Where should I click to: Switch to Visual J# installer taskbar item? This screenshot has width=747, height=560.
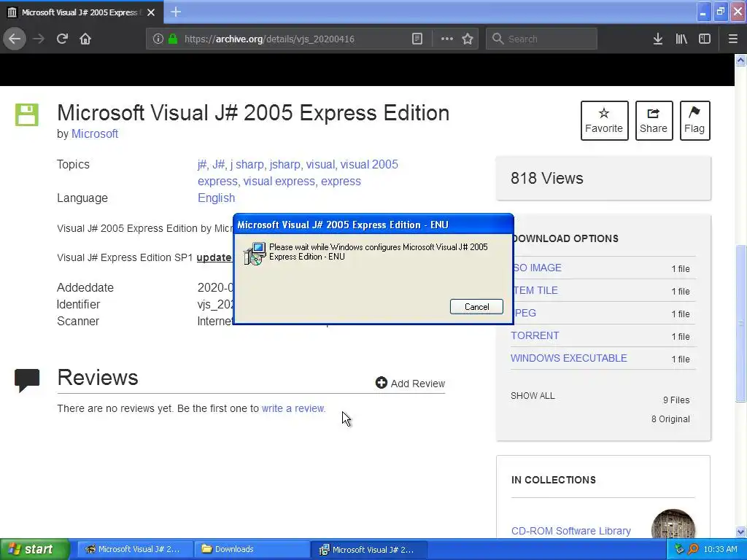click(x=368, y=550)
